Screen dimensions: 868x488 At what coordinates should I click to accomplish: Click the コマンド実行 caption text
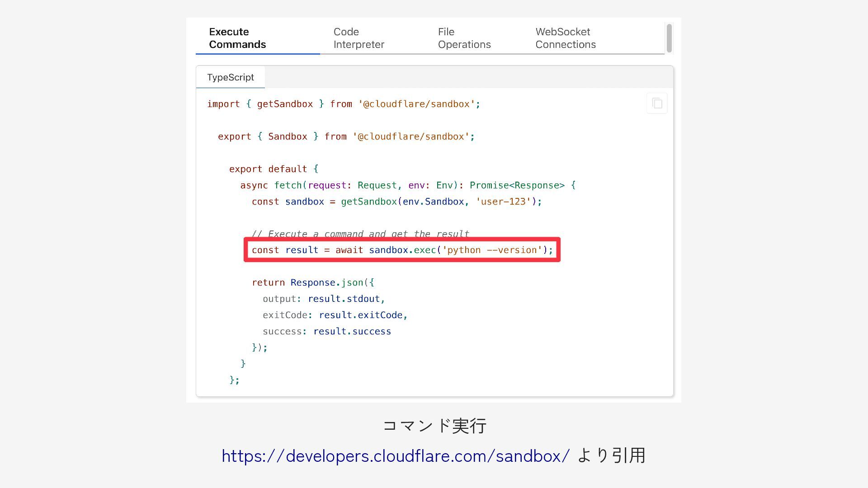(434, 426)
